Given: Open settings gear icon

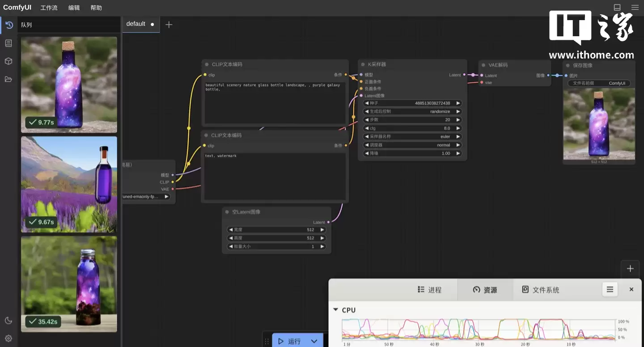Looking at the screenshot, I should click(8, 339).
